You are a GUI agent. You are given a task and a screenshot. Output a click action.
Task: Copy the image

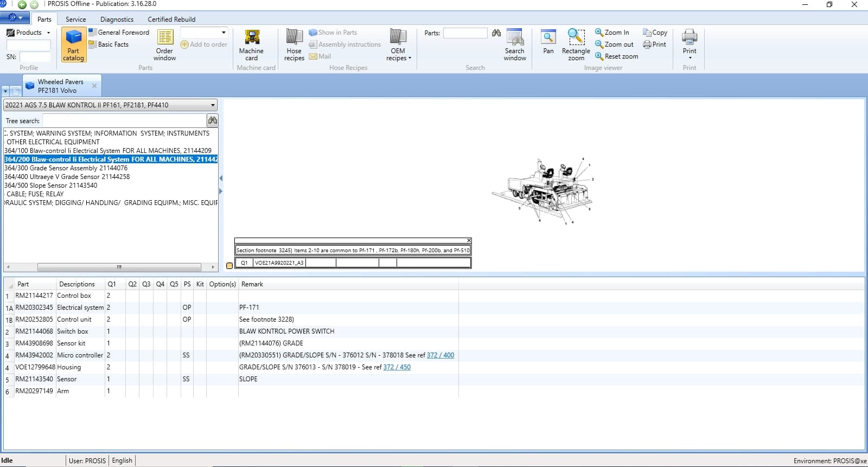click(x=655, y=33)
